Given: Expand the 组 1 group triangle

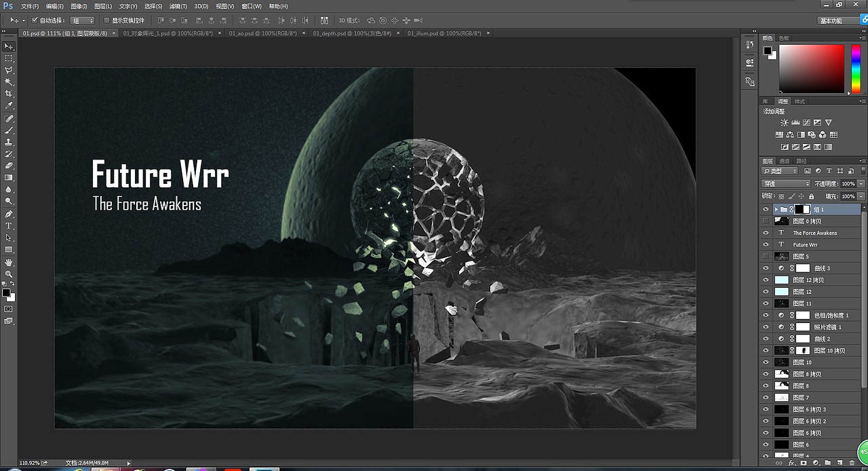Looking at the screenshot, I should point(776,210).
